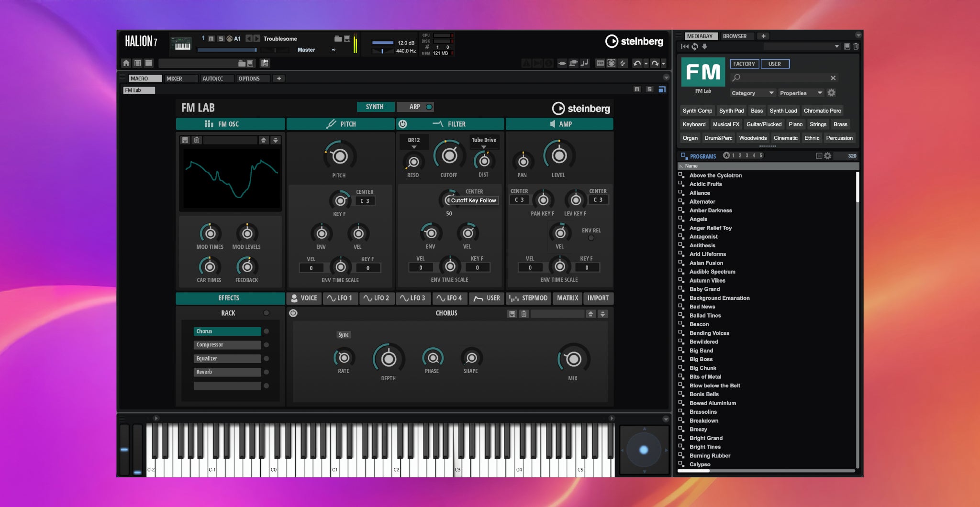Redo the last undone action
Screen dimensions: 980x507
coord(654,63)
